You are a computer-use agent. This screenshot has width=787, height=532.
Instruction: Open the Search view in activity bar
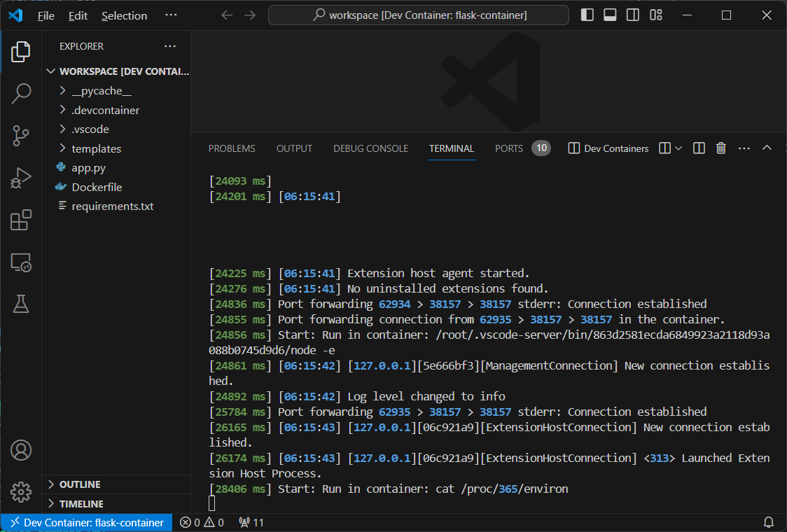(21, 93)
